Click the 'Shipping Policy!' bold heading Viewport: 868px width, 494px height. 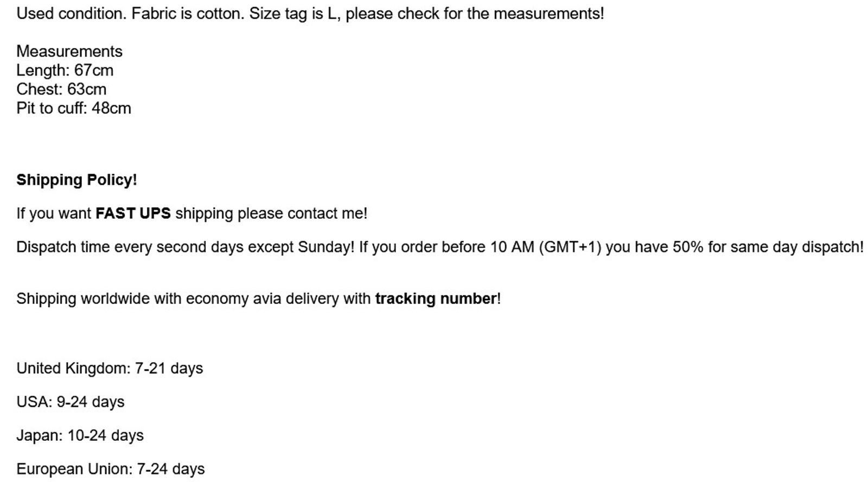[x=76, y=180]
